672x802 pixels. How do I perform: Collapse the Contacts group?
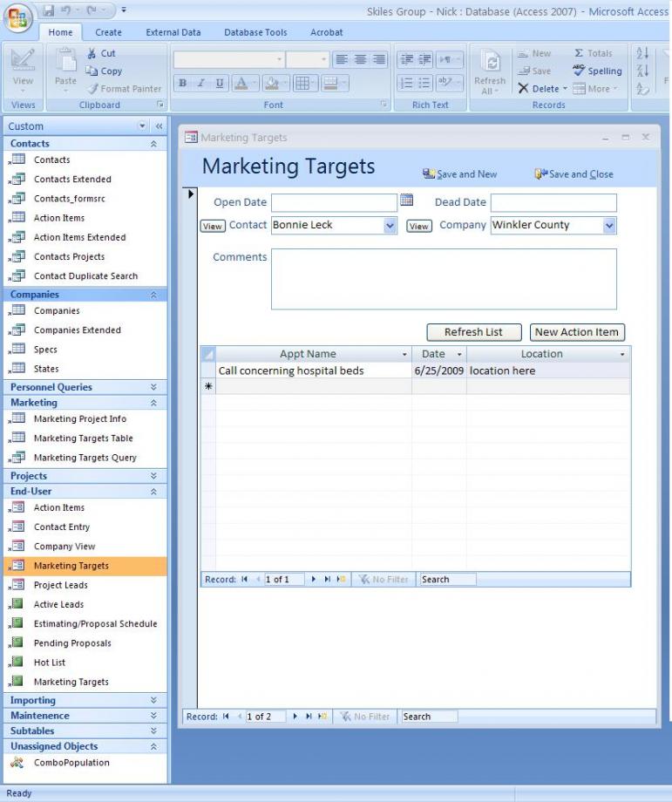click(153, 144)
